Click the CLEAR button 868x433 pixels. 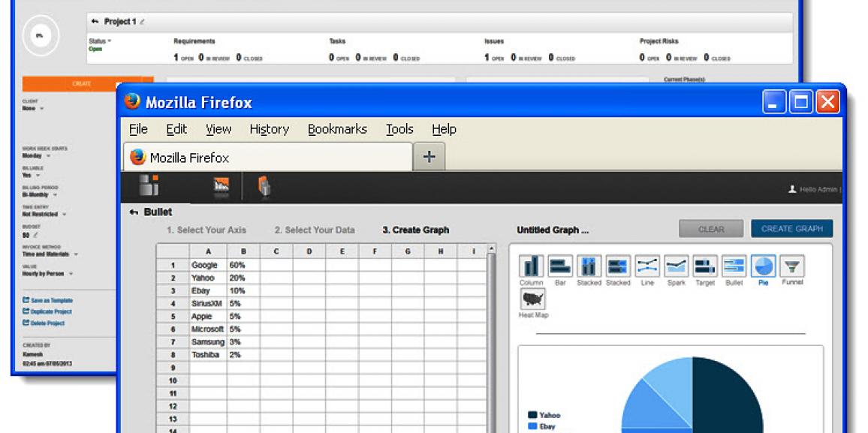pos(711,229)
